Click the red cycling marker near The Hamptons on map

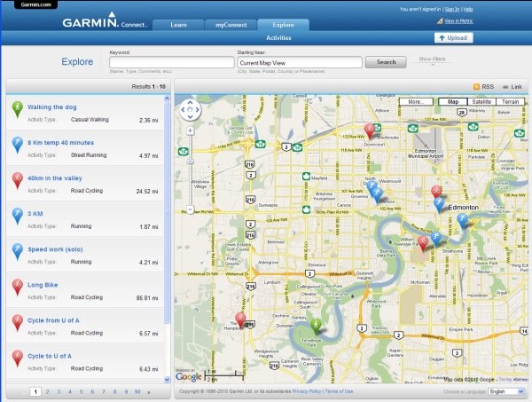240,320
